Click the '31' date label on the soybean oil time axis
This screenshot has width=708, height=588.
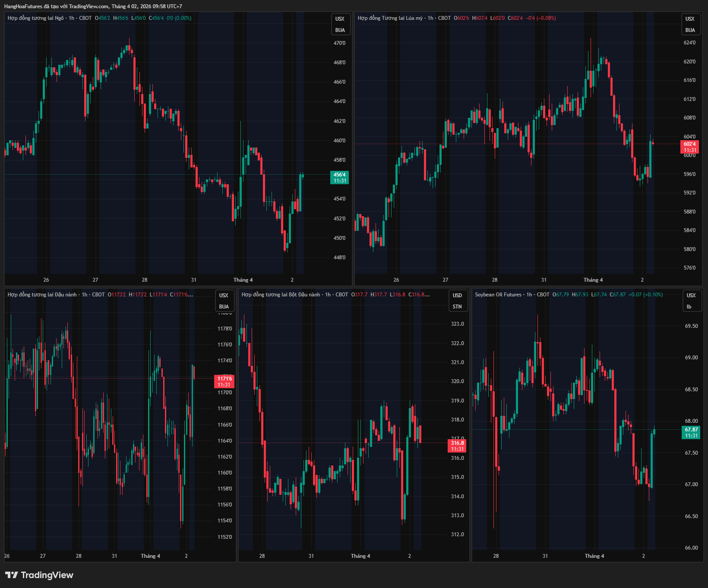(x=545, y=556)
